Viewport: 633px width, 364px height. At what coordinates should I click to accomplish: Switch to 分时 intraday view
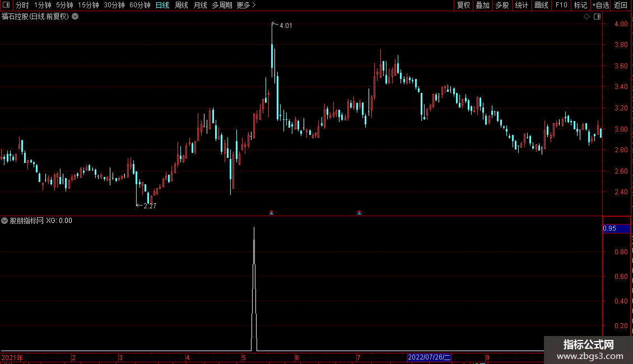(x=22, y=5)
